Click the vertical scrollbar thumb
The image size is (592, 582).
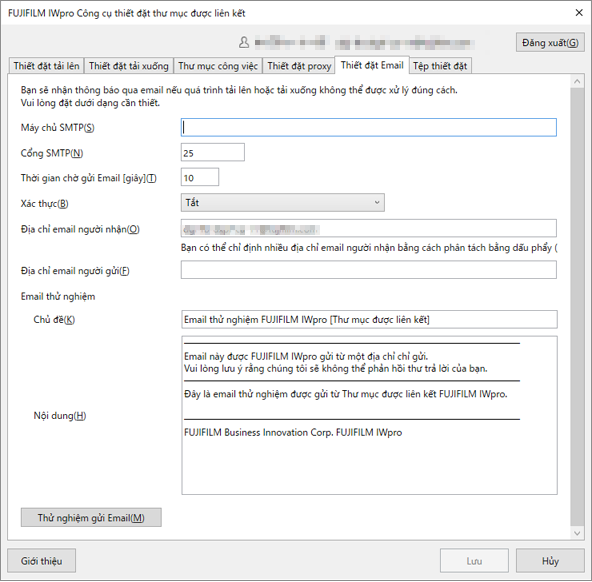coord(577,306)
